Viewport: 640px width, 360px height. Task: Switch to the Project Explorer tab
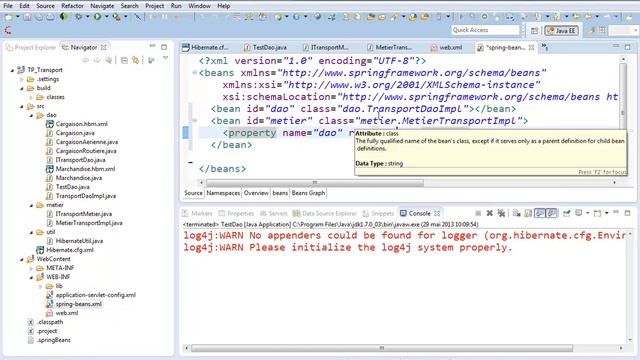point(31,47)
